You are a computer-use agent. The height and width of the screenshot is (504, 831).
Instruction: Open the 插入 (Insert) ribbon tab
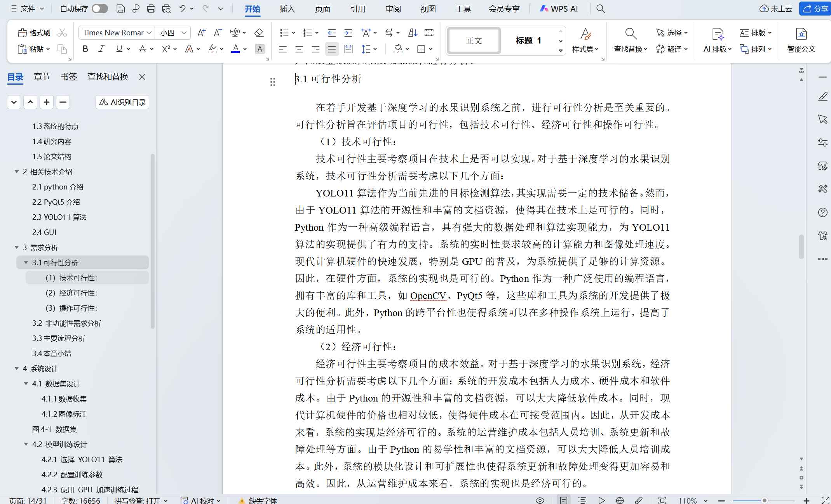(x=287, y=9)
